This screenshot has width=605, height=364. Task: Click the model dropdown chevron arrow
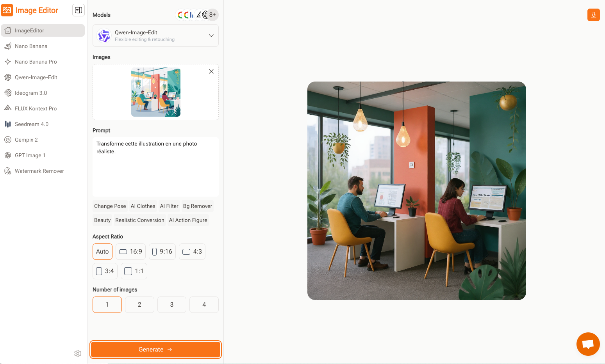pos(211,36)
